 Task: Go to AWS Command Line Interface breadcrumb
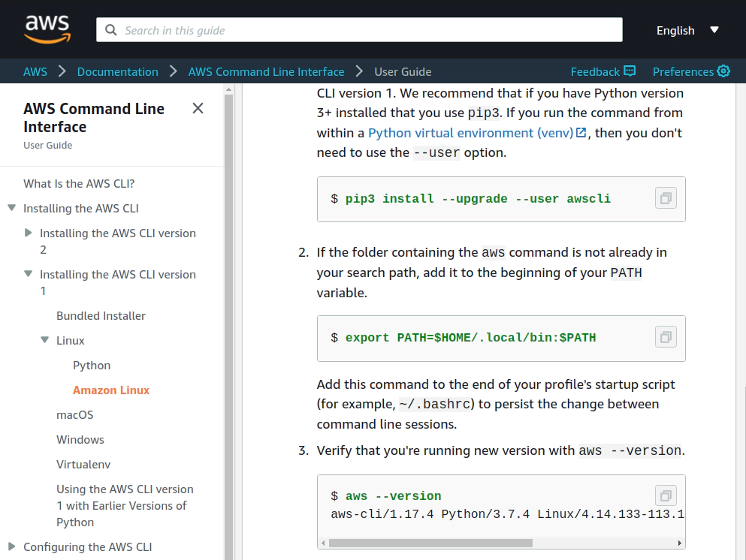pyautogui.click(x=267, y=72)
